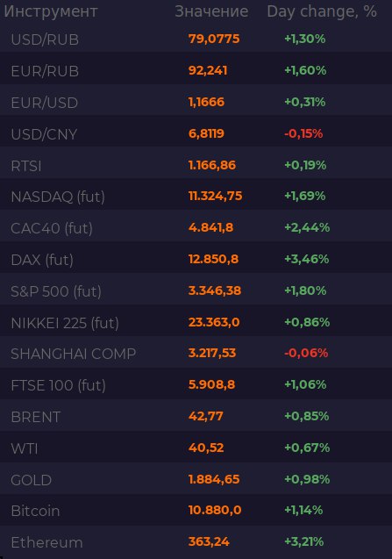Open USD/CNY instrument label
This screenshot has height=559, width=392.
(44, 134)
